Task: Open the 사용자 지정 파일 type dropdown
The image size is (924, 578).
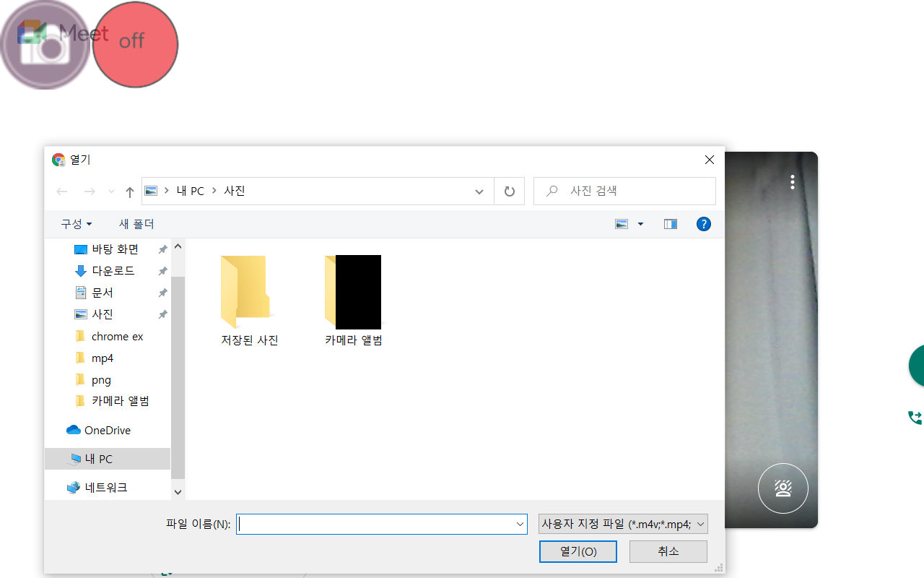Action: tap(623, 525)
